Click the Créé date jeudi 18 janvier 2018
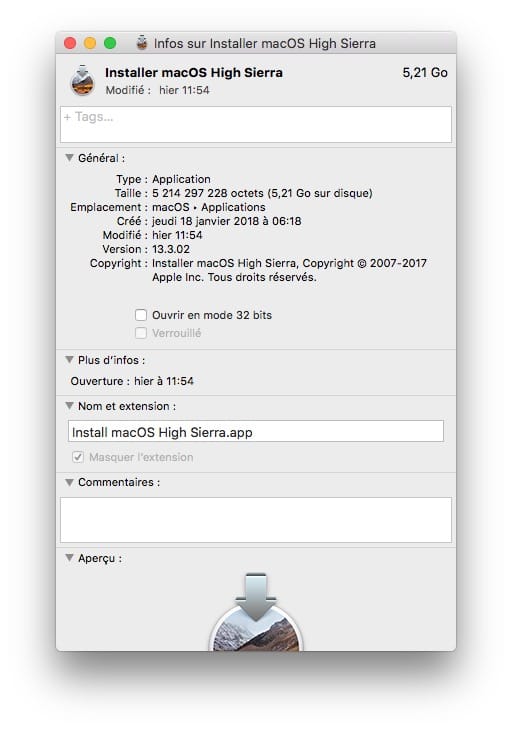Viewport: 512px width, 731px height. [x=227, y=221]
